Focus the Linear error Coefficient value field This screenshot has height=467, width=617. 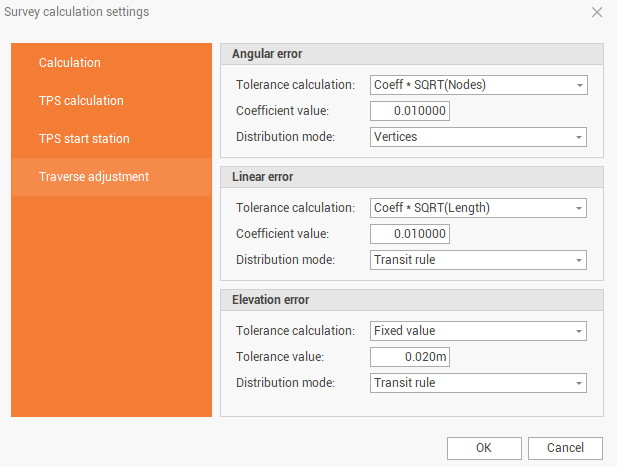(410, 234)
